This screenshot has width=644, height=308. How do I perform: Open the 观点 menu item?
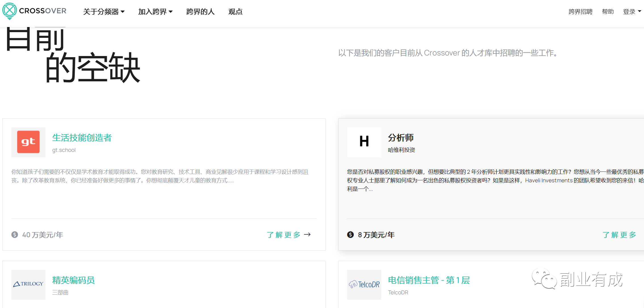pos(235,12)
